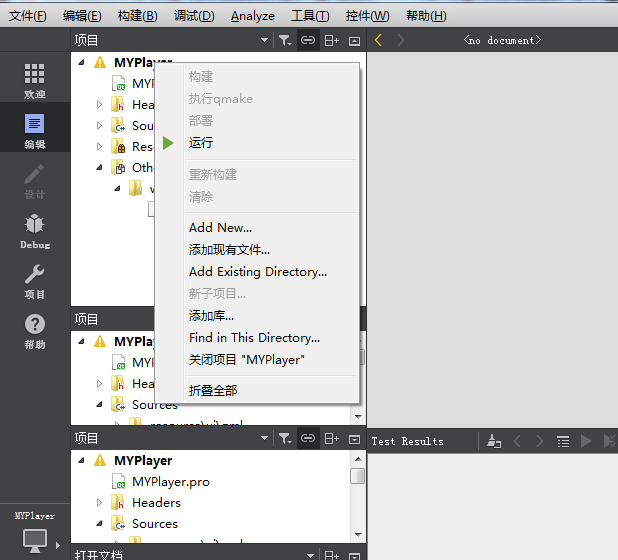618x560 pixels.
Task: Split the top 项目 panel
Action: click(x=331, y=40)
